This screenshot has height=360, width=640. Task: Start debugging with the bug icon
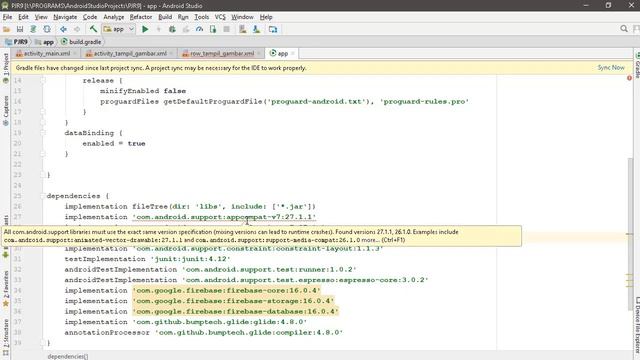click(x=172, y=29)
